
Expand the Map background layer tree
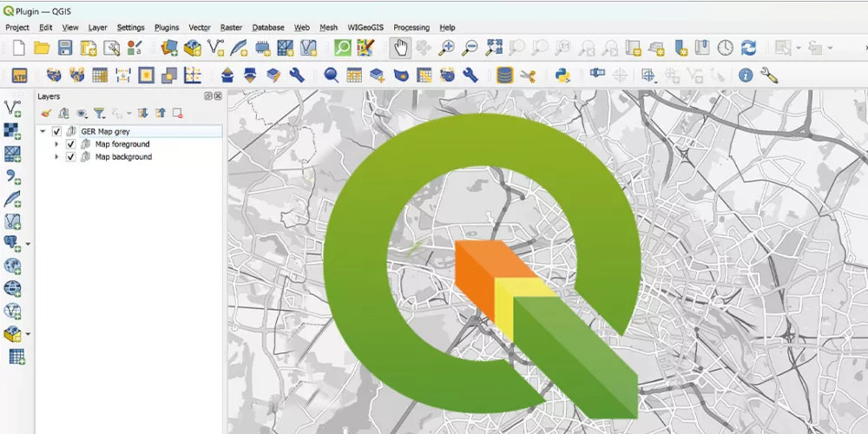(x=56, y=157)
